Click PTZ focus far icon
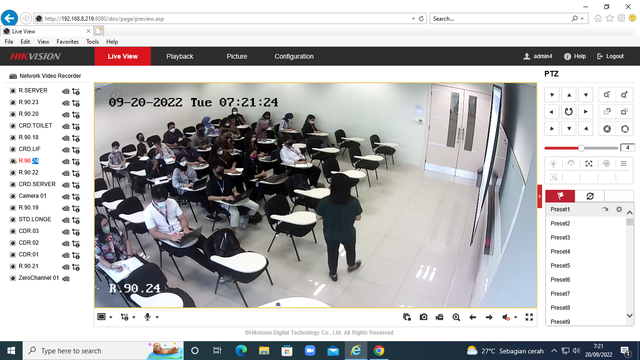640x360 pixels. coord(624,112)
